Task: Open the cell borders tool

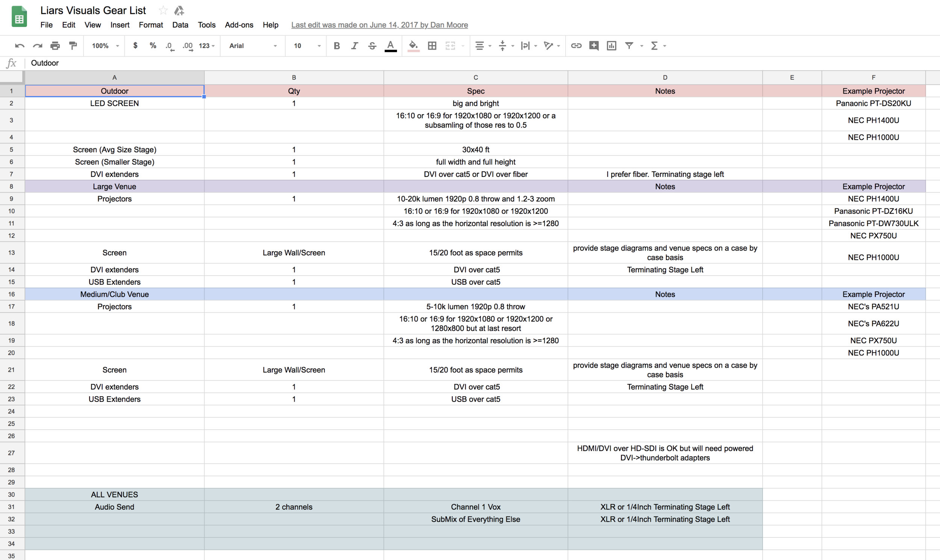Action: coord(432,46)
